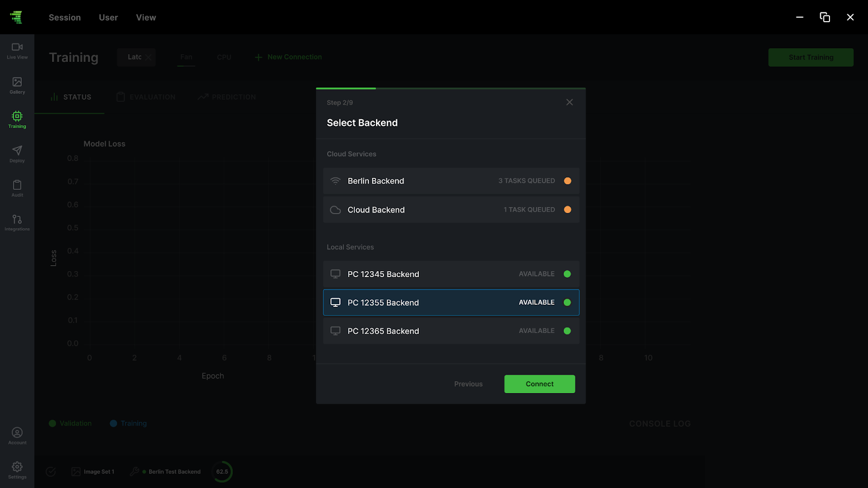Go back with the Previous button

tap(468, 384)
